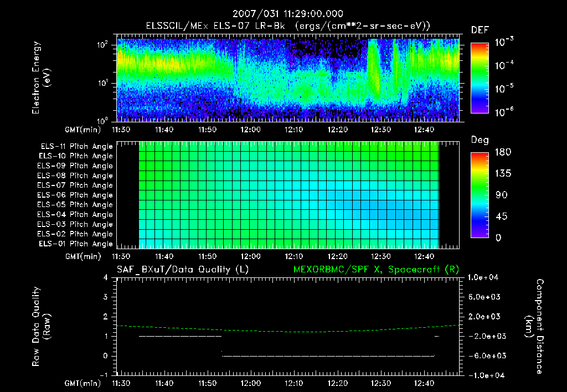This screenshot has width=567, height=392.
Task: Click the Electron Energy (eV) axis label
Action: point(41,78)
